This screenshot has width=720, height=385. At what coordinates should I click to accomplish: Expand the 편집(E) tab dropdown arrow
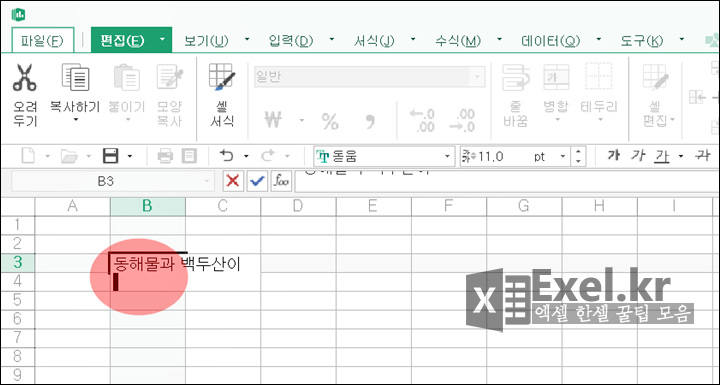pos(162,40)
